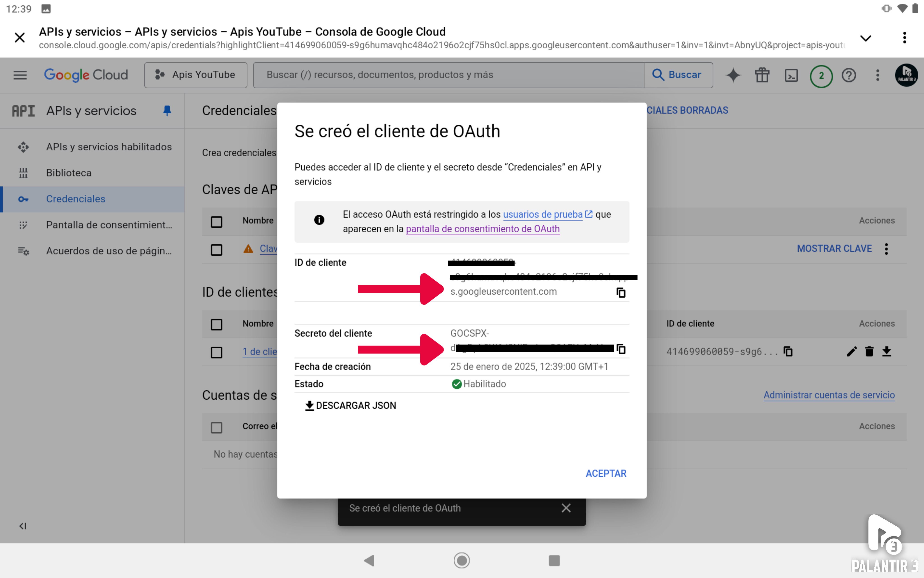Open the help question mark icon
Screen dimensions: 924x578
[849, 75]
